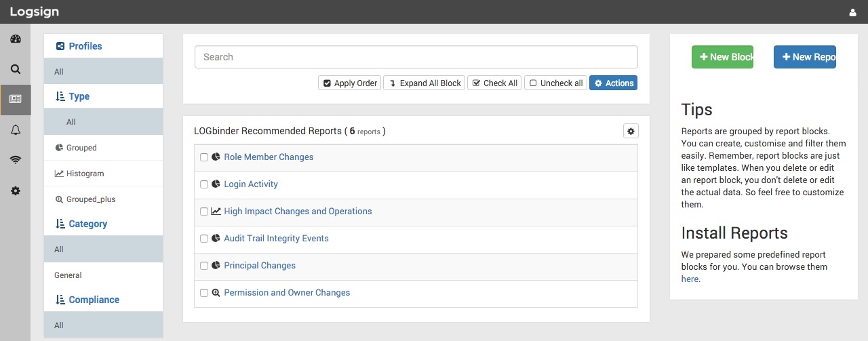Open the settings gear icon in sidebar
The height and width of the screenshot is (341, 868).
tap(15, 190)
